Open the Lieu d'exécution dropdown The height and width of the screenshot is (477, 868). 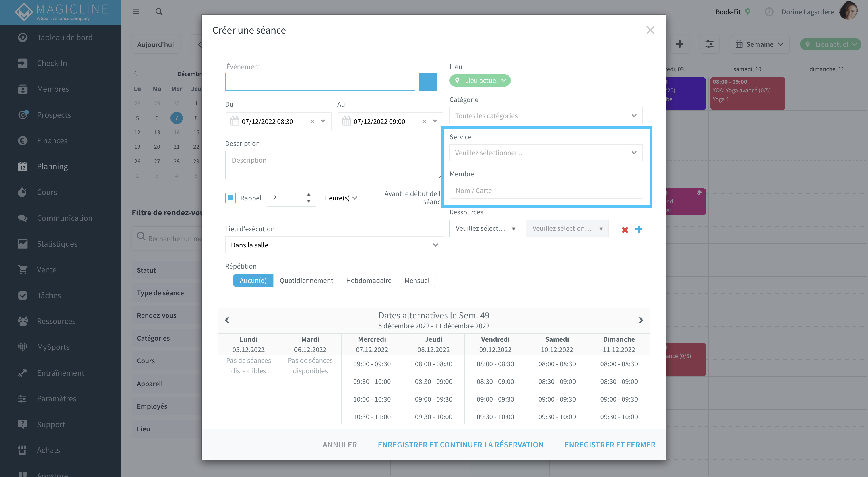(x=334, y=245)
